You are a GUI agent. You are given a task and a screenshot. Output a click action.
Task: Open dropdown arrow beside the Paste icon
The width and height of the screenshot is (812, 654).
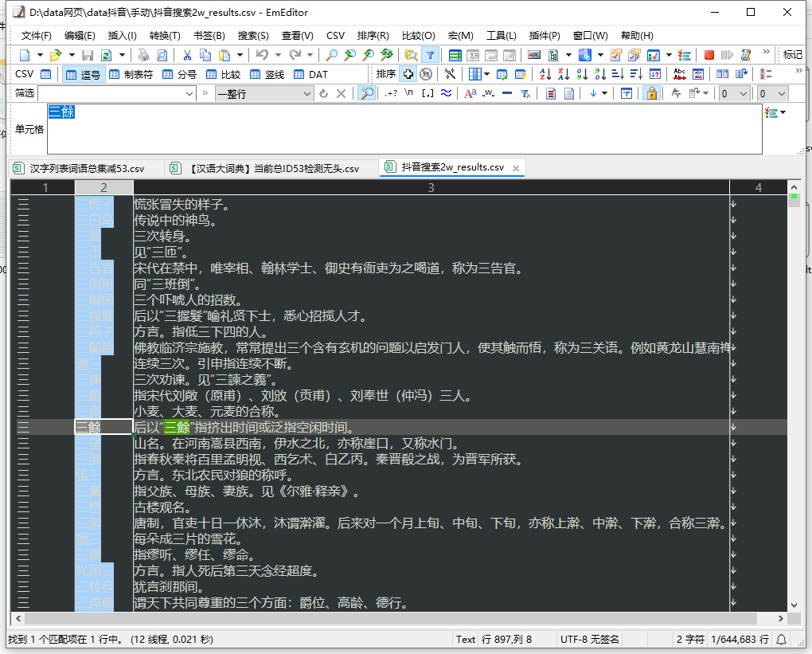[x=238, y=55]
